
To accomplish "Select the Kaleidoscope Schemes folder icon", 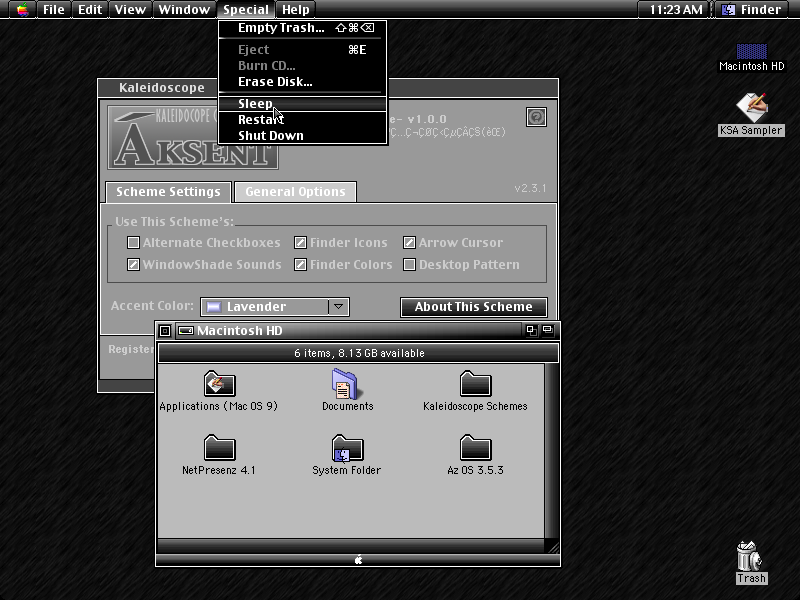I will (x=475, y=384).
